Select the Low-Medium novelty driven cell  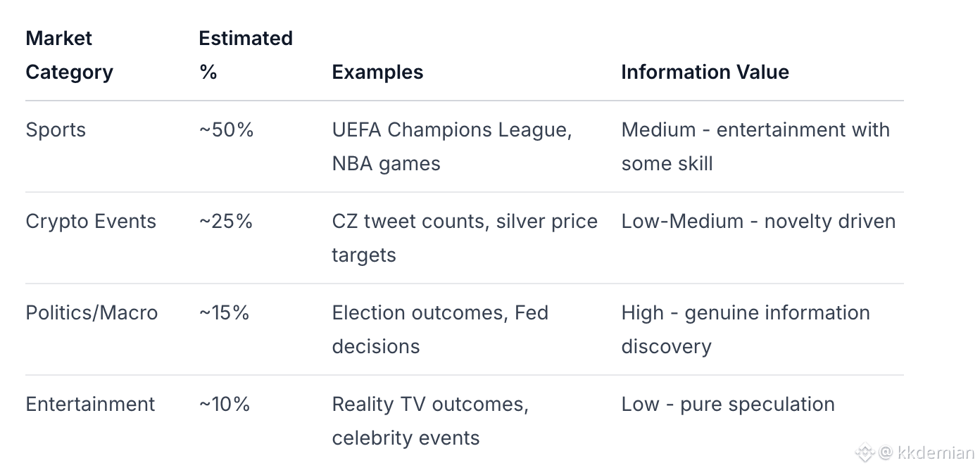pyautogui.click(x=758, y=221)
